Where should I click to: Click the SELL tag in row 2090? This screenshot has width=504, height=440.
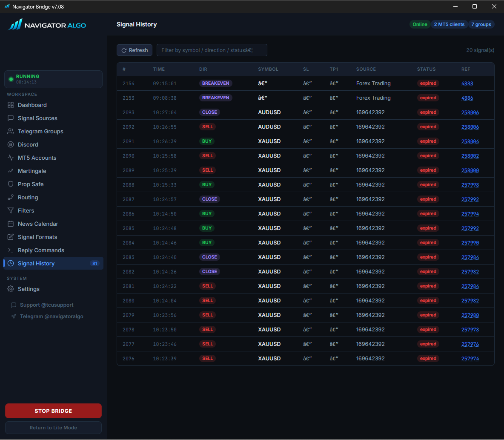tap(207, 155)
